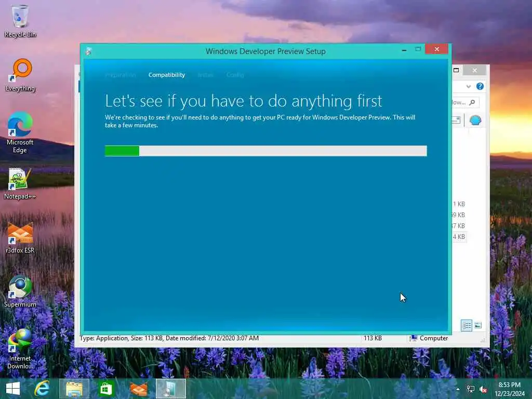Switch to File Explorer taskbar button
This screenshot has height=399, width=532.
pos(74,389)
